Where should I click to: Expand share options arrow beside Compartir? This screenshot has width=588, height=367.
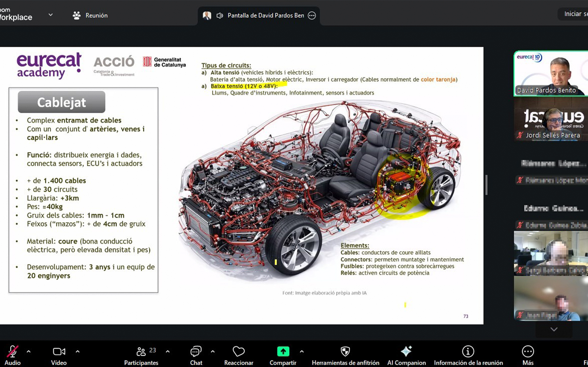coord(302,352)
